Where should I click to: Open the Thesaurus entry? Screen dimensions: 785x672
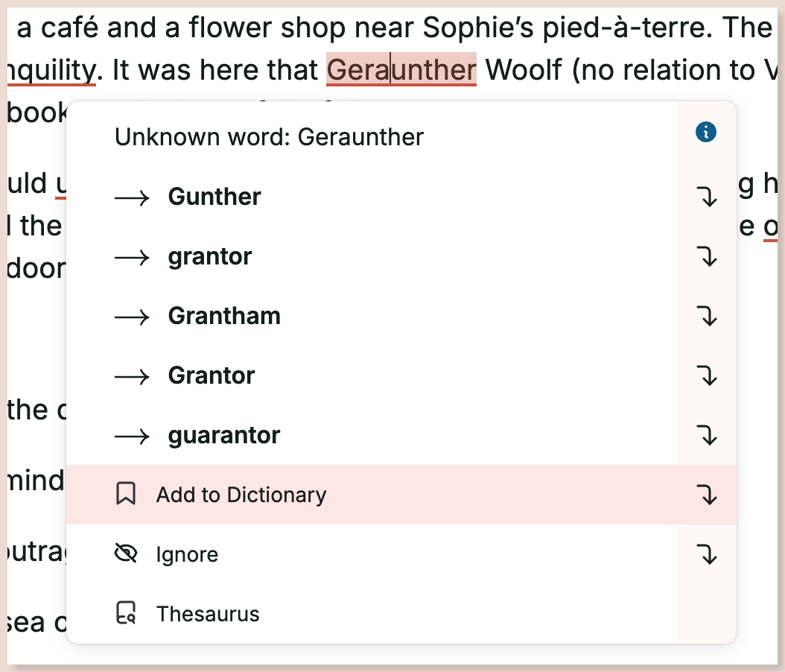point(208,614)
